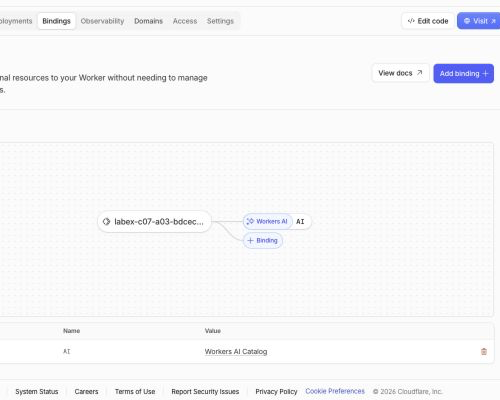This screenshot has width=500, height=400.
Task: Switch to the Observability tab
Action: click(102, 21)
